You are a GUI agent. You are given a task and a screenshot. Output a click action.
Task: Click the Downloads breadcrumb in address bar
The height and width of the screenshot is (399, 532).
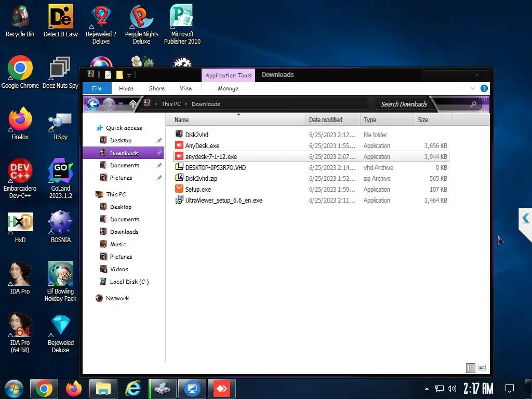[x=206, y=104]
